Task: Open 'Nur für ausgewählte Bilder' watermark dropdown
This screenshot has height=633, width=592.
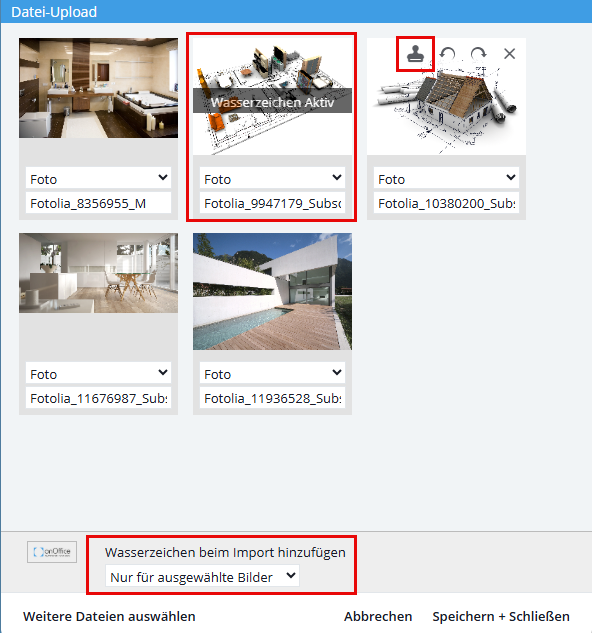Action: pos(202,576)
